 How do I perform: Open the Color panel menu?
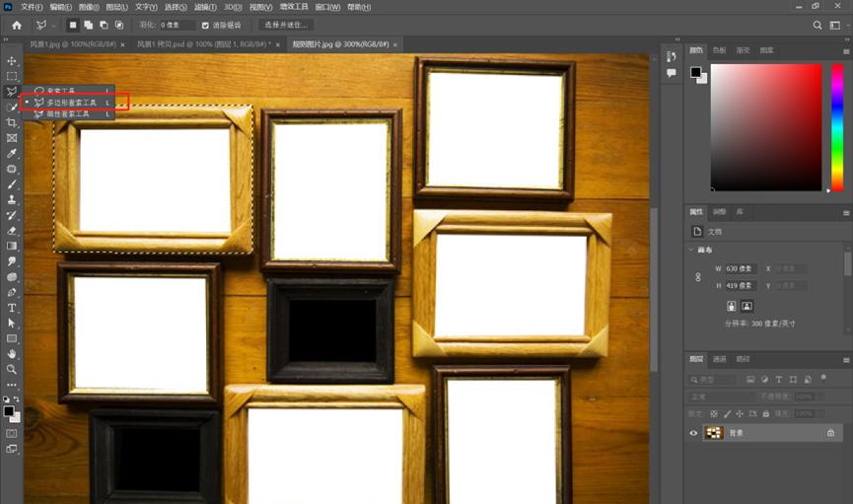point(845,50)
